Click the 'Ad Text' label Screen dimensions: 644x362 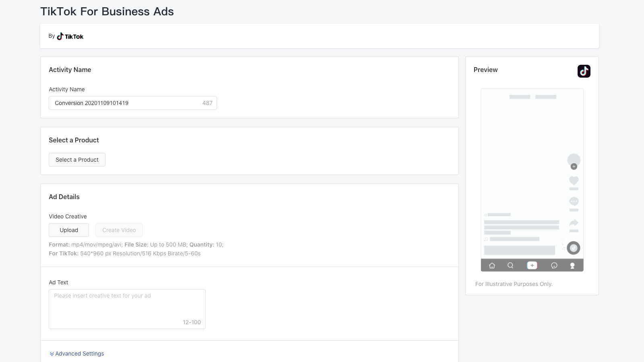[58, 282]
